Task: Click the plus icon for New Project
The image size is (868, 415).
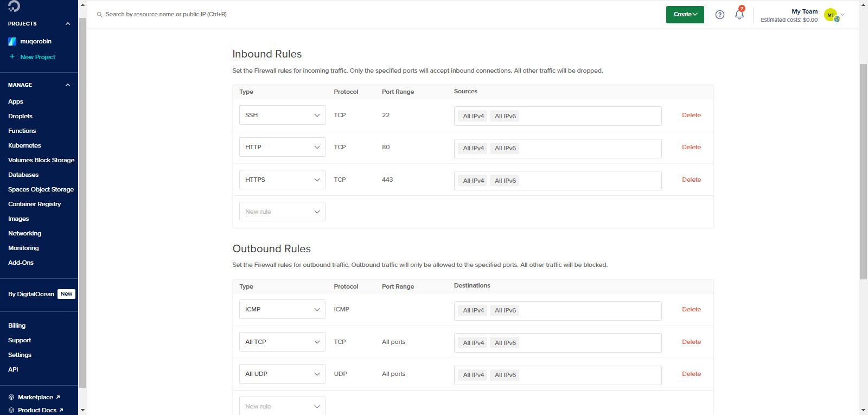Action: [12, 56]
